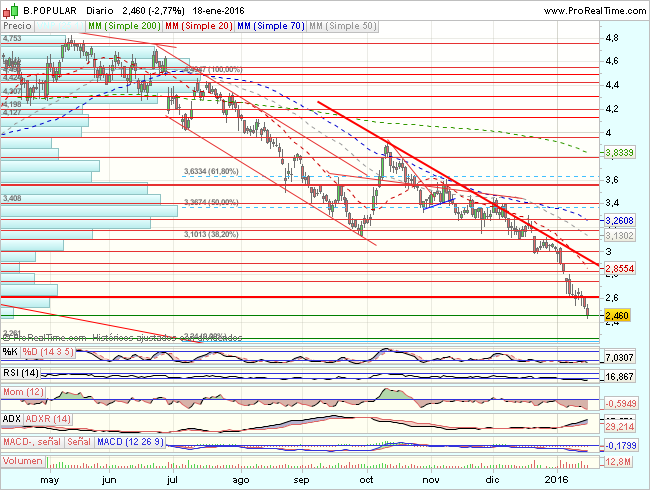This screenshot has height=490, width=650.
Task: Select the MM (Simple 20) legend label
Action: click(199, 26)
